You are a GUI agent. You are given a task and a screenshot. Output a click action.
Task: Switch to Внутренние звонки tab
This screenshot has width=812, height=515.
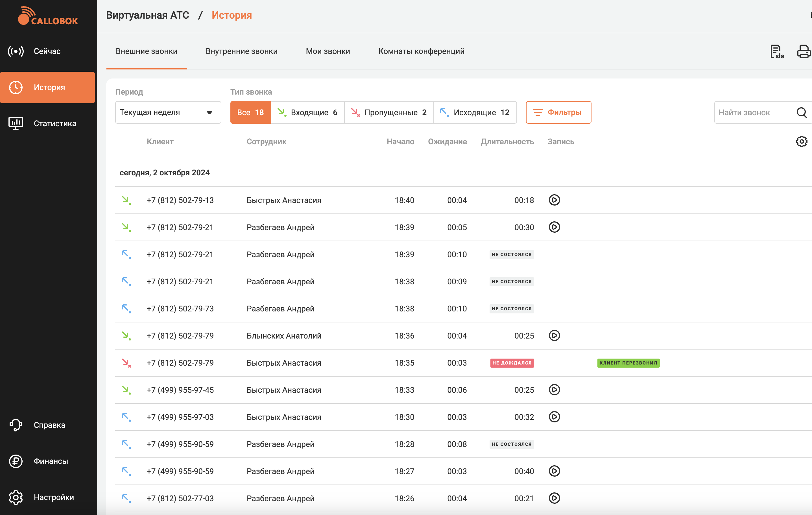(x=241, y=51)
